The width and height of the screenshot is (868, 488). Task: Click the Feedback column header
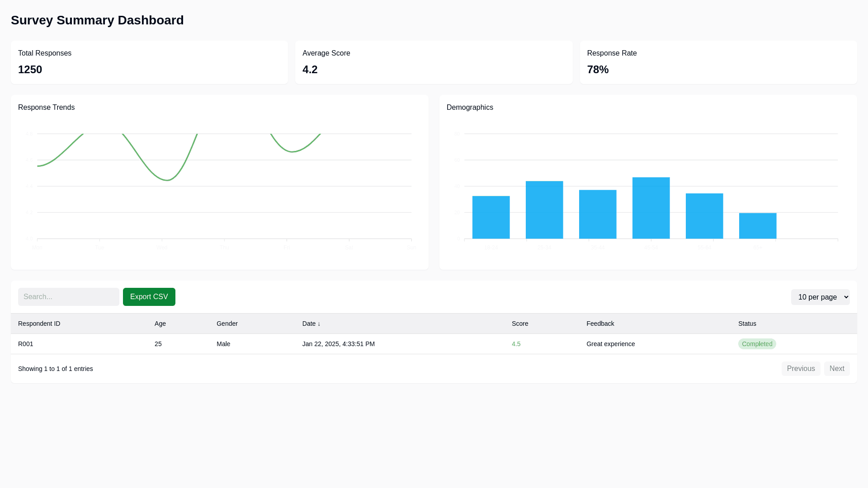point(600,324)
